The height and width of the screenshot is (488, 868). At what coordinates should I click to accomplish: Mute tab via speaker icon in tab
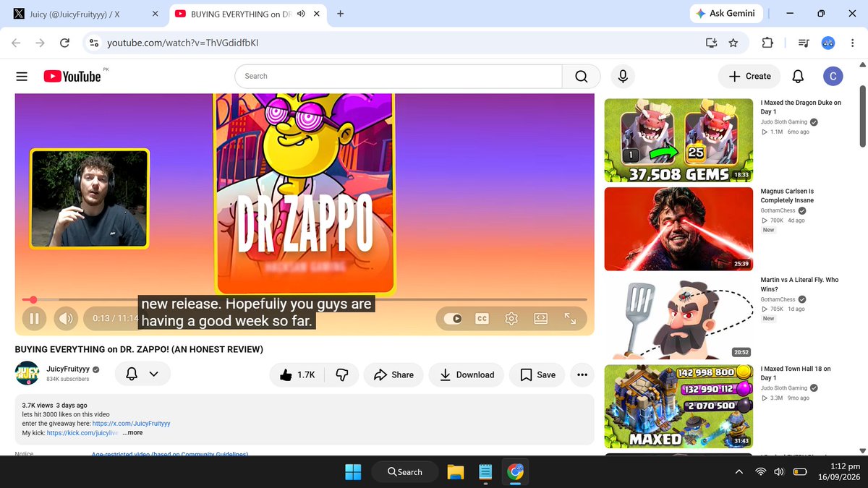coord(302,14)
